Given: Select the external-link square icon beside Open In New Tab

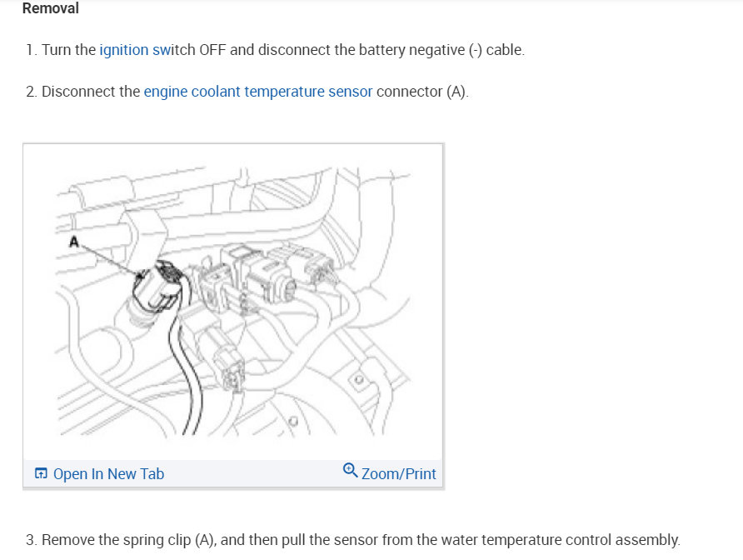Looking at the screenshot, I should (x=39, y=472).
